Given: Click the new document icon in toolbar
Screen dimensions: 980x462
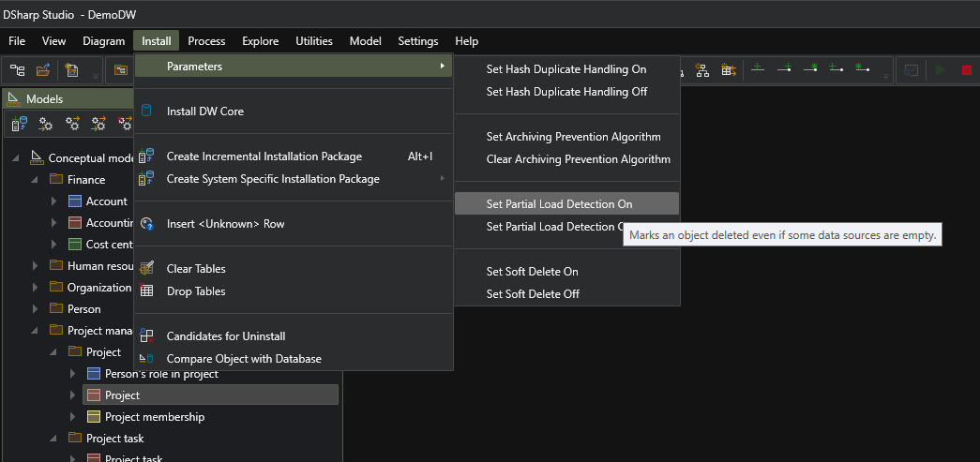Looking at the screenshot, I should tap(71, 70).
